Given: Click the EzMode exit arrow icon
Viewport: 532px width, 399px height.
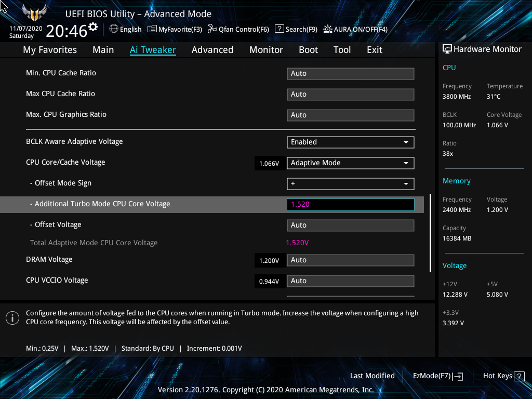Looking at the screenshot, I should point(458,376).
